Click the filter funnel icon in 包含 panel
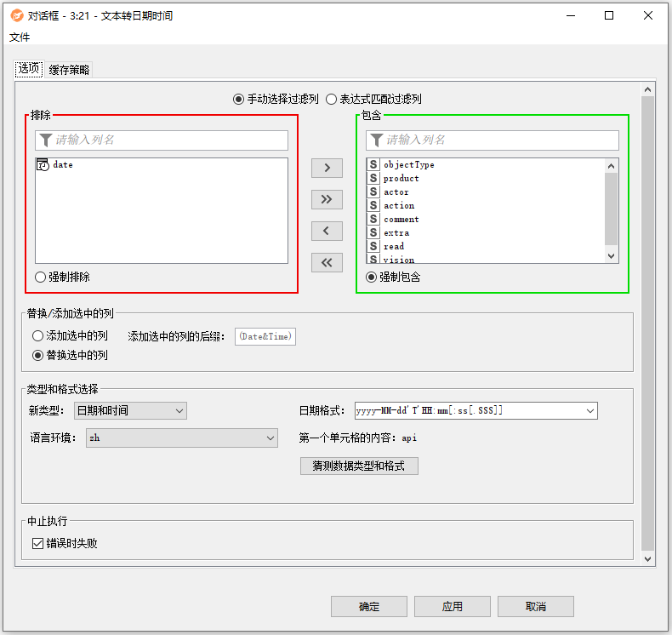 pyautogui.click(x=376, y=140)
